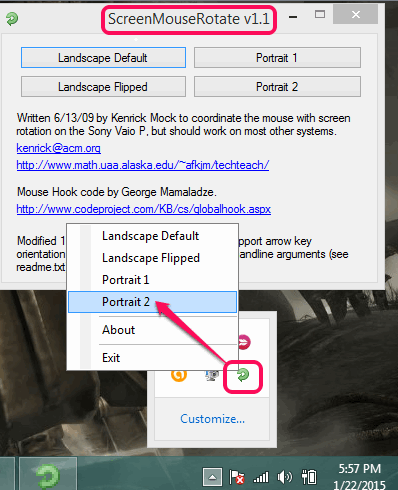The height and width of the screenshot is (490, 398).
Task: Open About from the tray context menu
Action: [x=152, y=330]
